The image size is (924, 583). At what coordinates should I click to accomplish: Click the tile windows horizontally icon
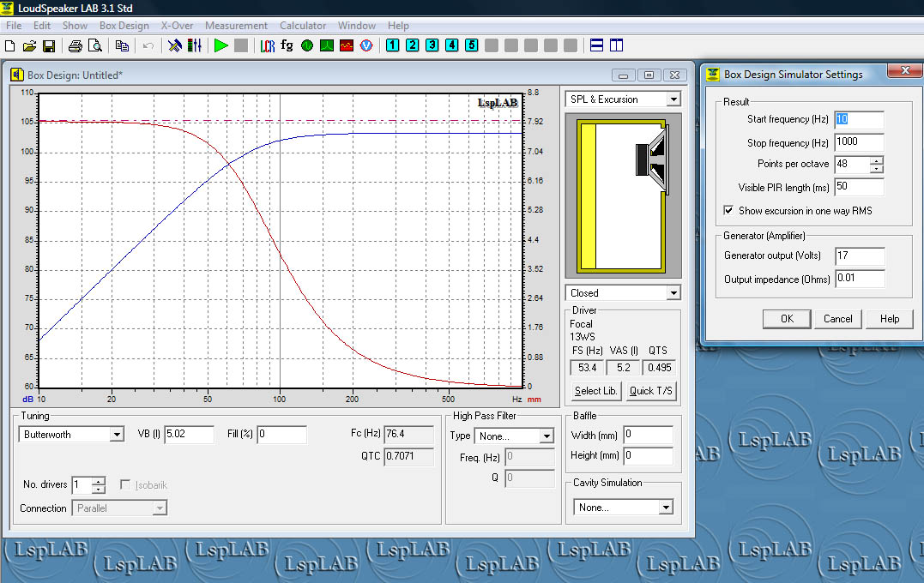[597, 45]
